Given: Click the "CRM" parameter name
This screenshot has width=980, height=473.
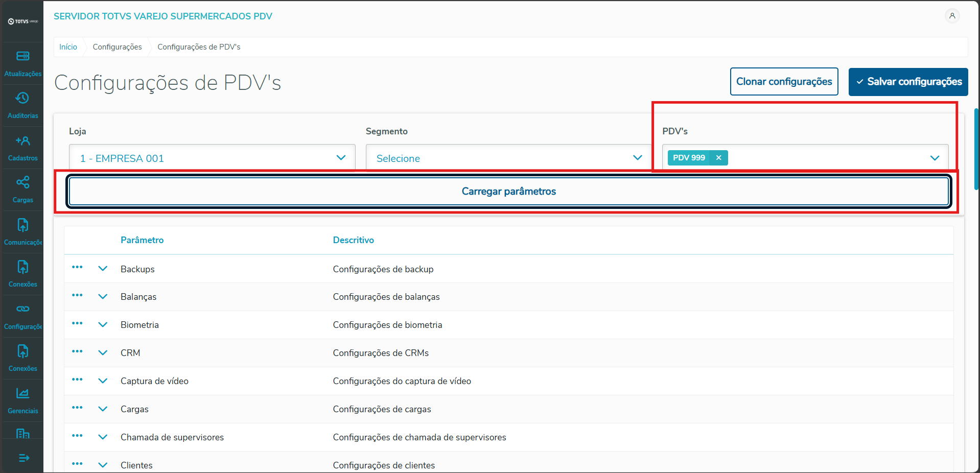Looking at the screenshot, I should tap(130, 353).
